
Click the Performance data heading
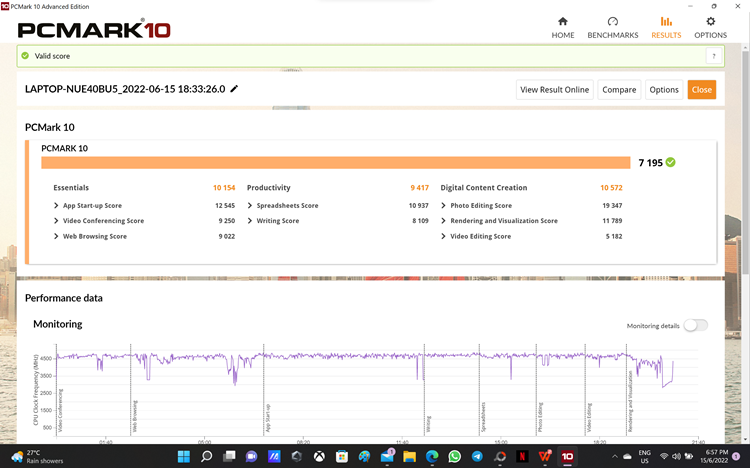[x=64, y=298]
